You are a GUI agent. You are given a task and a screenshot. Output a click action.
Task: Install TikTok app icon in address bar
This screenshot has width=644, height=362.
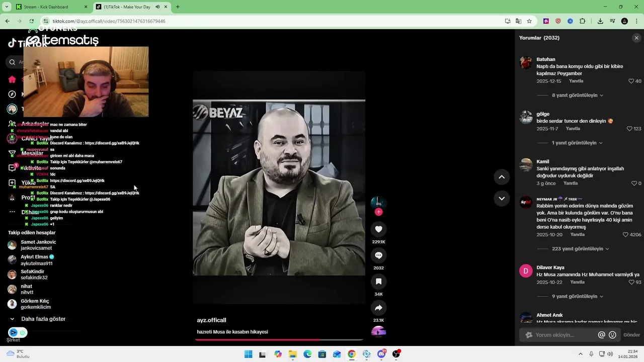coord(508,21)
